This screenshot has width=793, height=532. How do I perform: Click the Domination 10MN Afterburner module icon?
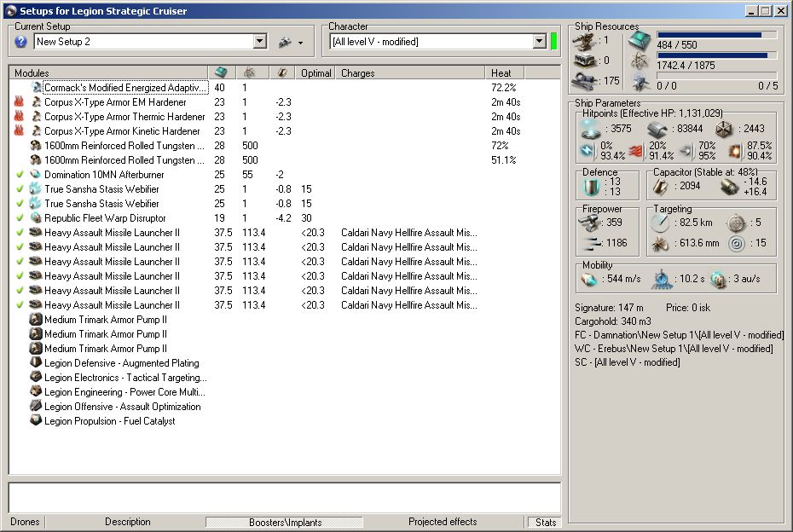[37, 175]
